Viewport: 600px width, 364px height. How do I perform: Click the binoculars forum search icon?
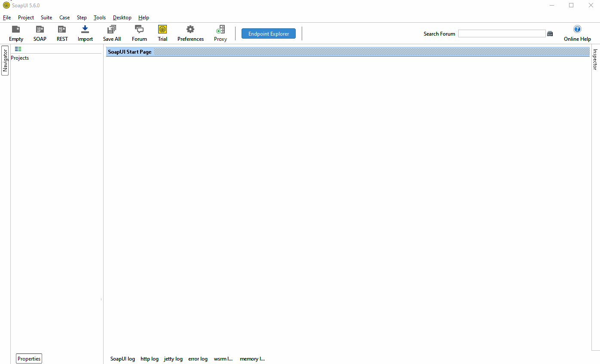tap(550, 33)
